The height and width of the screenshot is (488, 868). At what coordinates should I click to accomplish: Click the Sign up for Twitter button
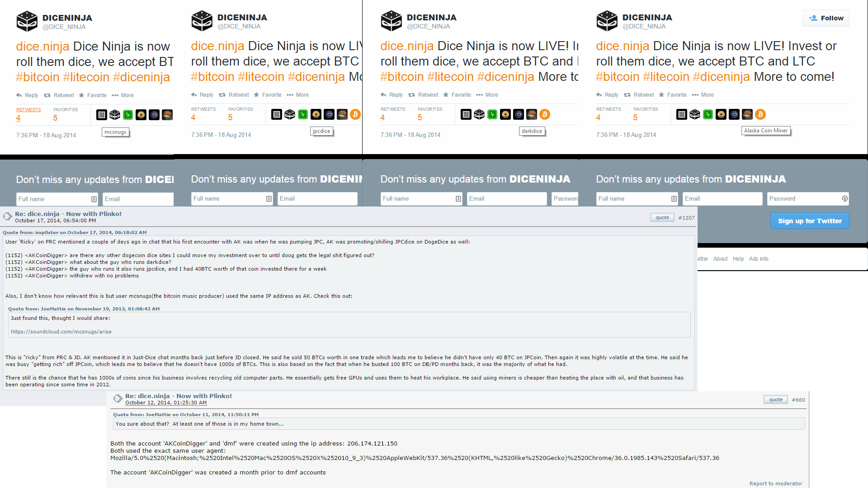[810, 221]
